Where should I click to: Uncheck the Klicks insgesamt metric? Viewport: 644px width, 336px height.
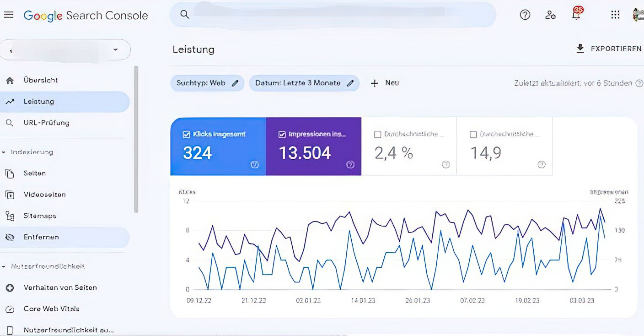pos(186,134)
